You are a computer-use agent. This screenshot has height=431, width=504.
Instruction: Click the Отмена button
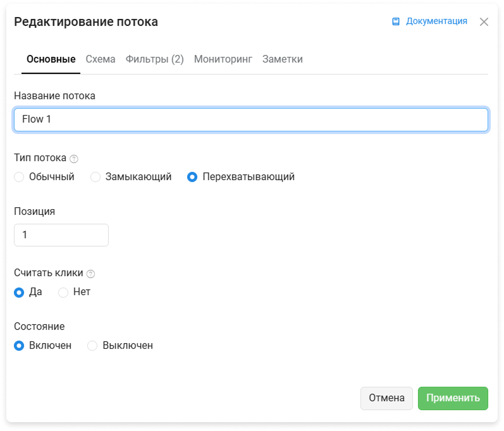(x=386, y=398)
